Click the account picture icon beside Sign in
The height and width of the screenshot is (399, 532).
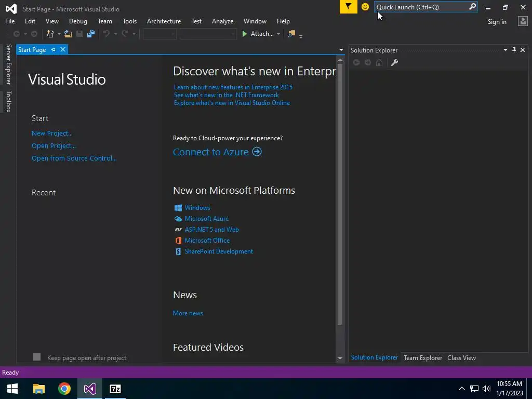pos(523,21)
